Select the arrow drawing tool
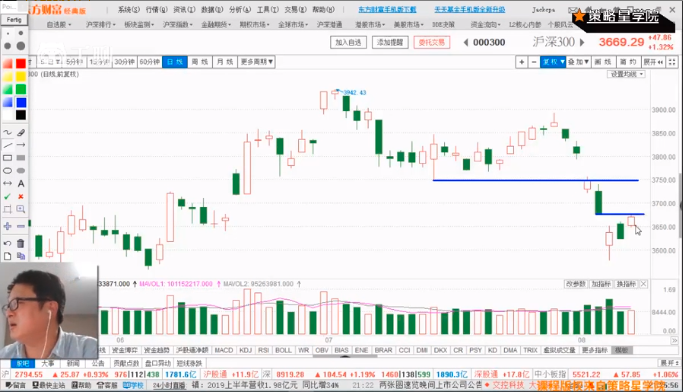 [x=20, y=145]
